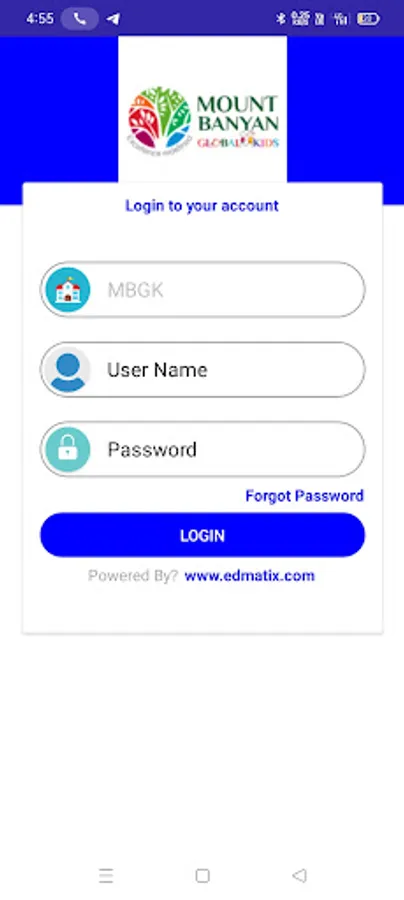
Task: Tap the padlock icon beside Password
Action: 68,449
